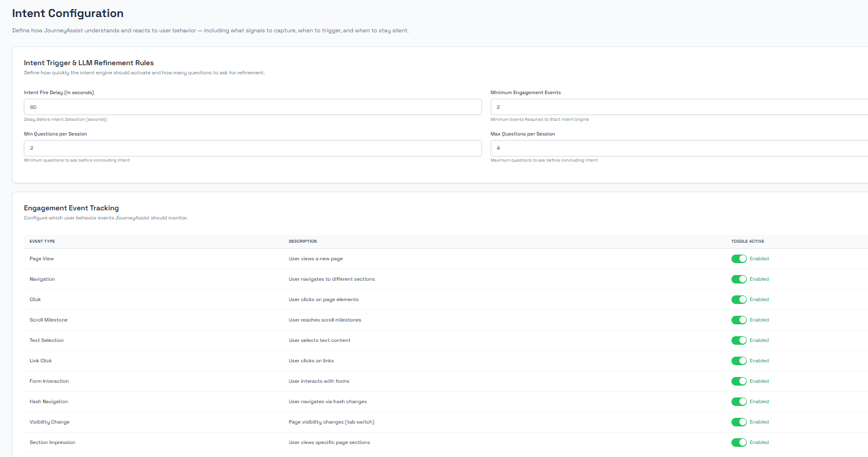Click the Max Questions per Session field
Screen dimensions: 868x457
tap(679, 148)
